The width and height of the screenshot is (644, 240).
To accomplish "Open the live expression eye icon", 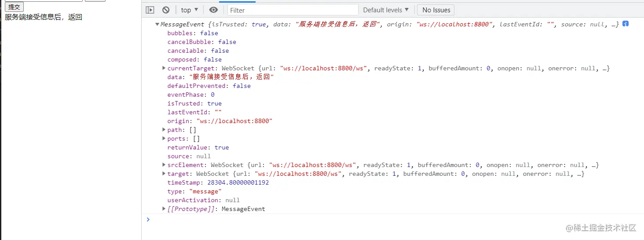I will pyautogui.click(x=213, y=10).
